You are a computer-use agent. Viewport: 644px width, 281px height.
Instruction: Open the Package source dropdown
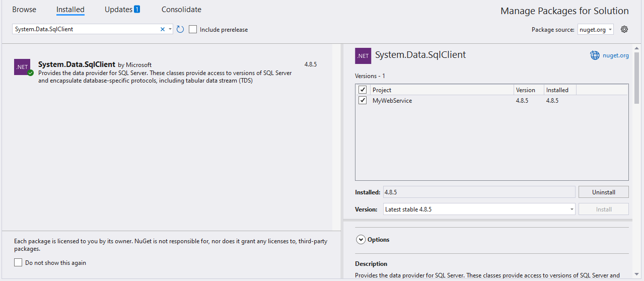pos(596,30)
